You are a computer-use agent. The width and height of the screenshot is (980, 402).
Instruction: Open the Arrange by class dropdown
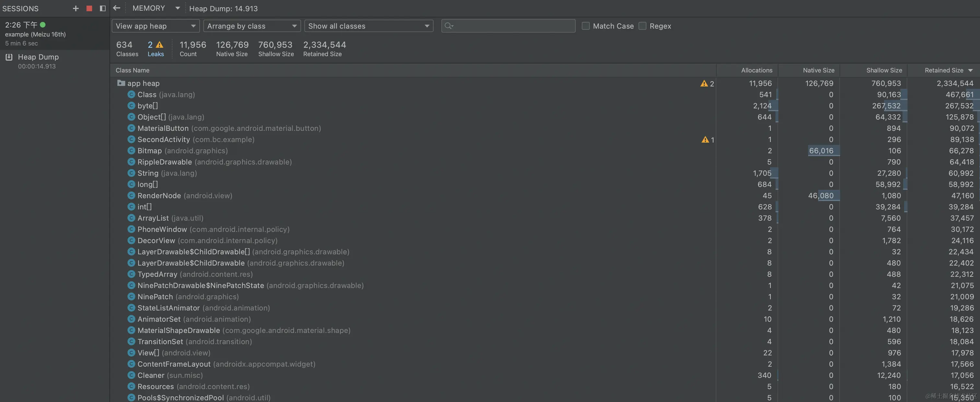tap(251, 26)
